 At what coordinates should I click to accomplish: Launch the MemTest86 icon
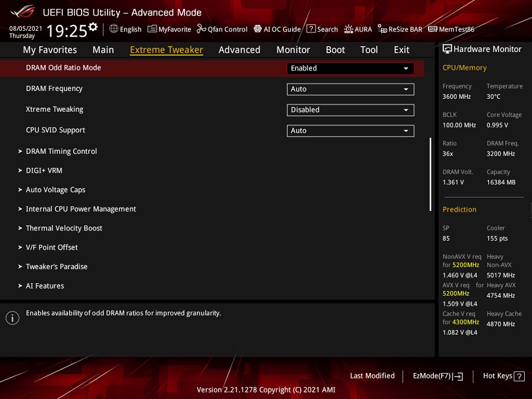point(433,29)
